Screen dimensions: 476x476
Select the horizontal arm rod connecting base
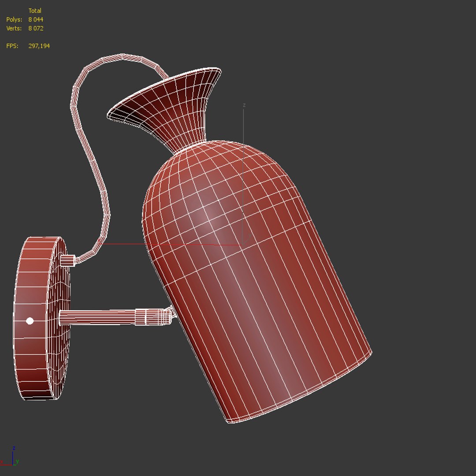click(97, 317)
